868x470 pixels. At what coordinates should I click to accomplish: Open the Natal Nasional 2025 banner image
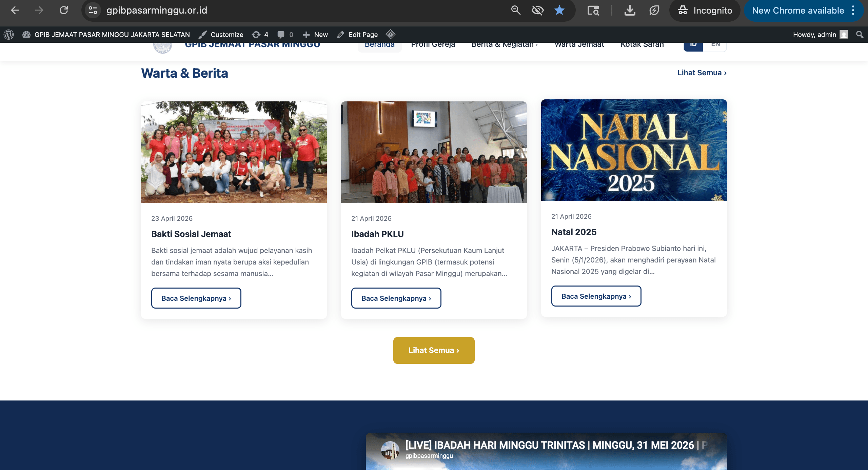[634, 150]
